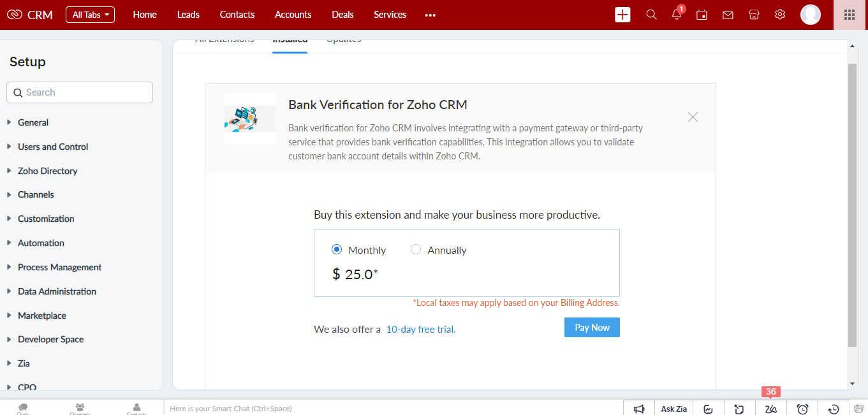Open the mail envelope icon
The width and height of the screenshot is (868, 415).
[x=728, y=15]
